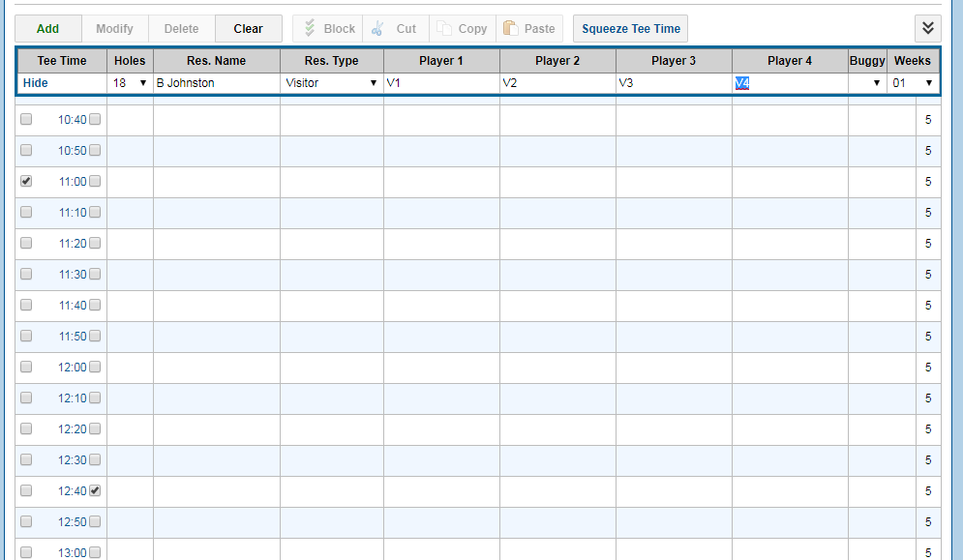Click the 12:00 tee time
The width and height of the screenshot is (963, 560).
tap(73, 368)
